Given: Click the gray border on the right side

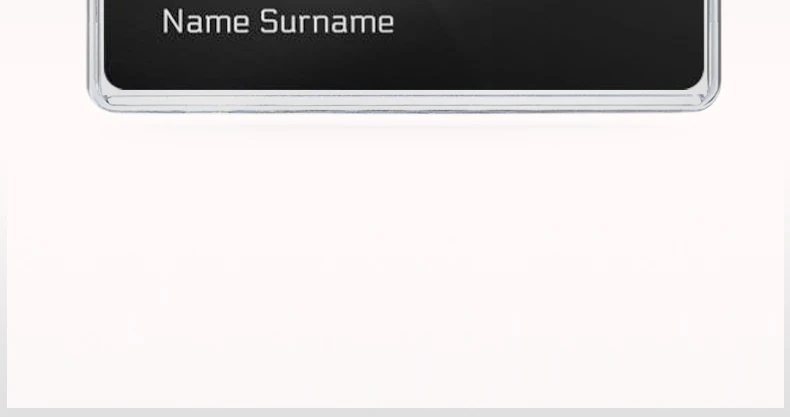Looking at the screenshot, I should 787,302.
